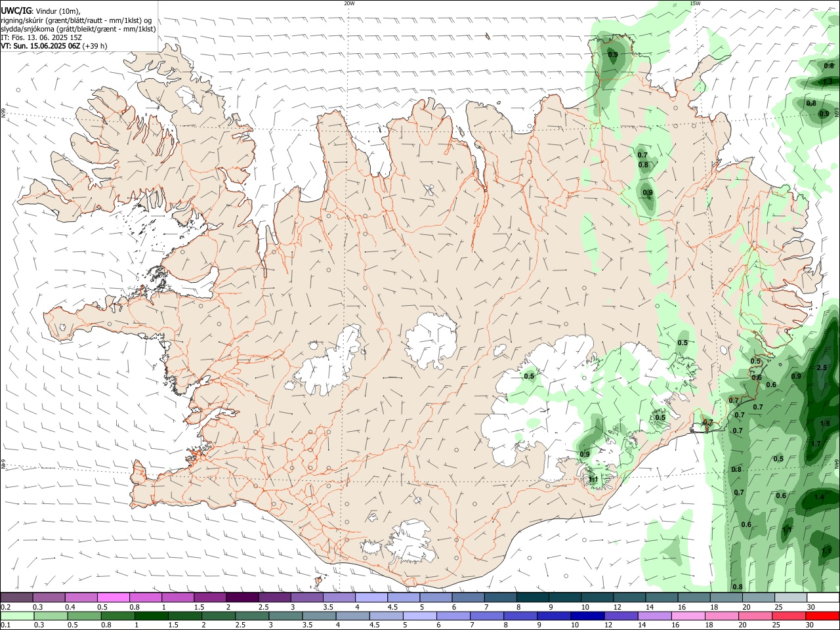
Task: Click the 'slydda/snjókoma' legend description line
Action: click(78, 28)
